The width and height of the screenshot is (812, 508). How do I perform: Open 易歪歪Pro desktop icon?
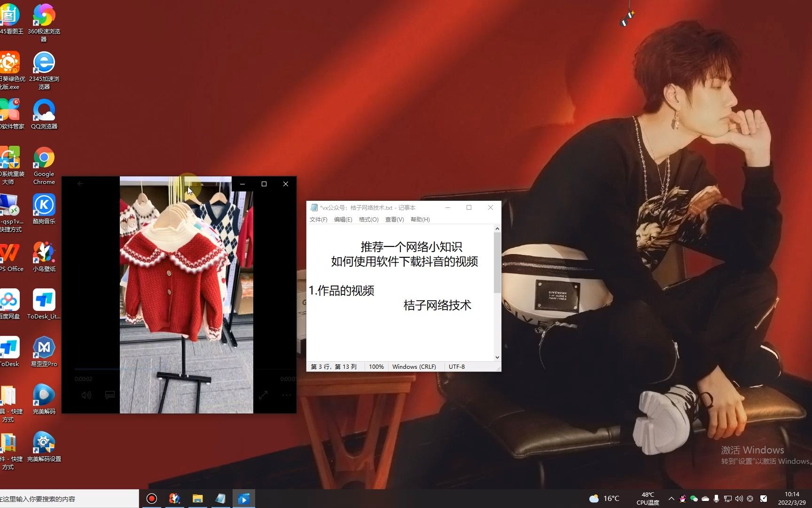coord(44,351)
